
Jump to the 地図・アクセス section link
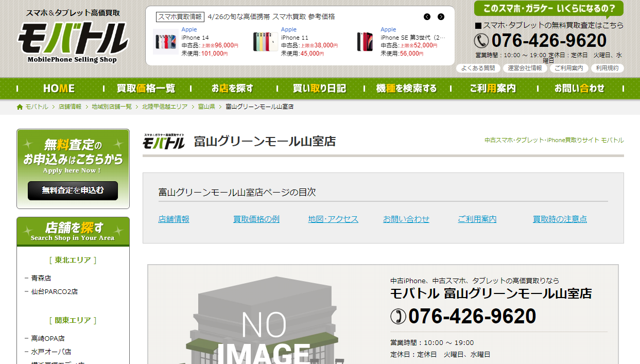click(333, 219)
